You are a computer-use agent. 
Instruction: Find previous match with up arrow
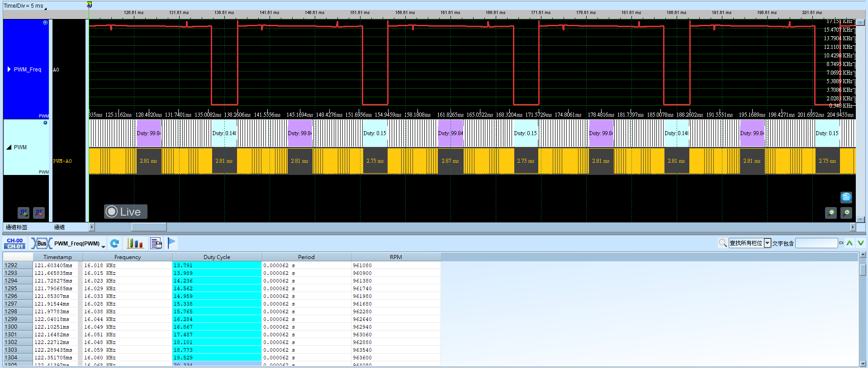[850, 243]
